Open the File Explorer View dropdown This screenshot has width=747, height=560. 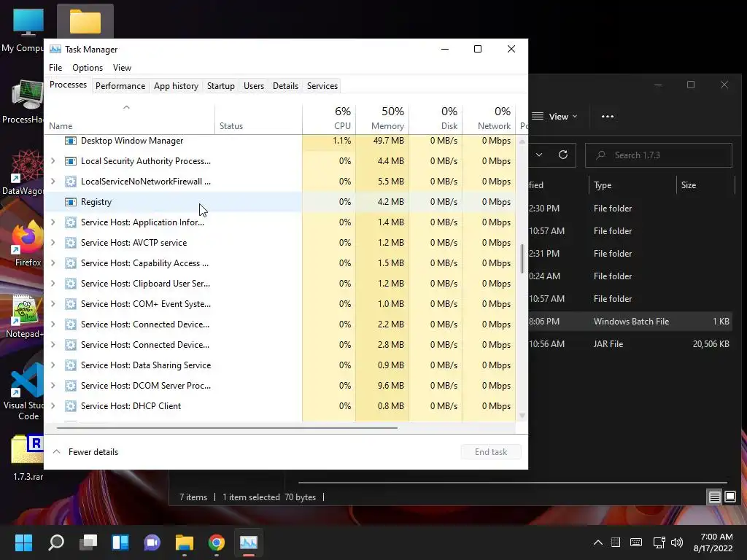pos(554,116)
